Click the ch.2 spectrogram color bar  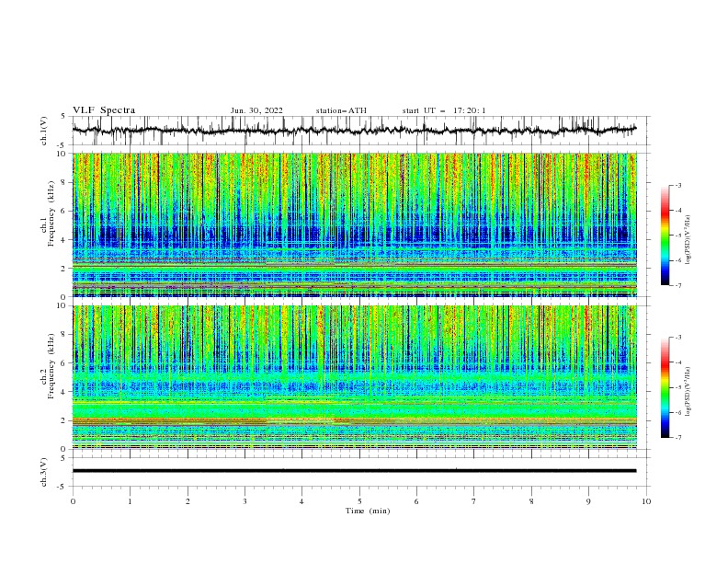coord(665,387)
